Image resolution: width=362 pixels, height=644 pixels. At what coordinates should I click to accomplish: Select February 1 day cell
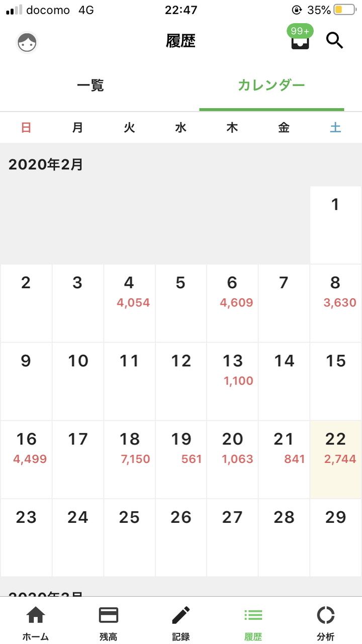335,224
